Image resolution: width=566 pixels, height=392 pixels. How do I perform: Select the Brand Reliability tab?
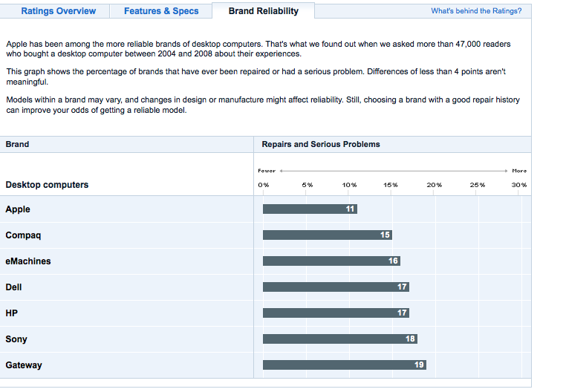pos(264,11)
